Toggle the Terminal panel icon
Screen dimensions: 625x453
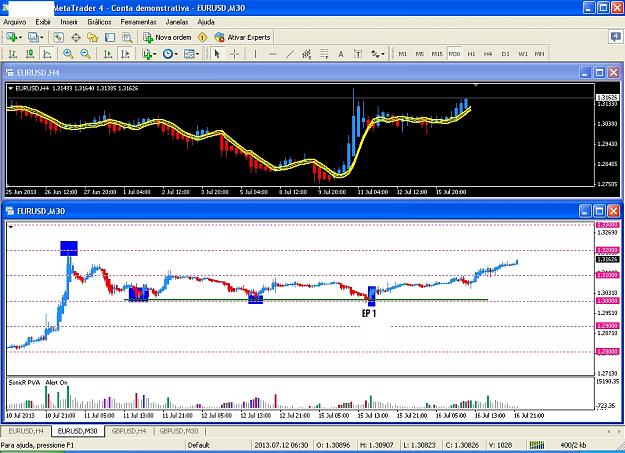tap(110, 37)
